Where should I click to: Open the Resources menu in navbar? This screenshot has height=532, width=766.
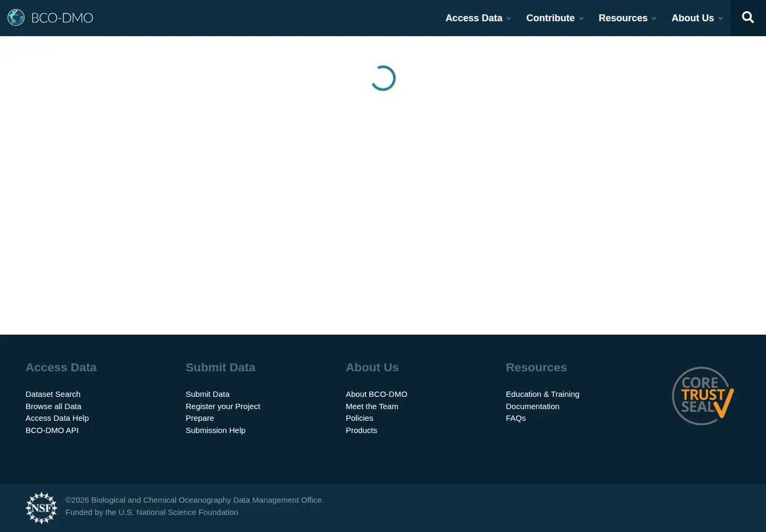pyautogui.click(x=623, y=18)
